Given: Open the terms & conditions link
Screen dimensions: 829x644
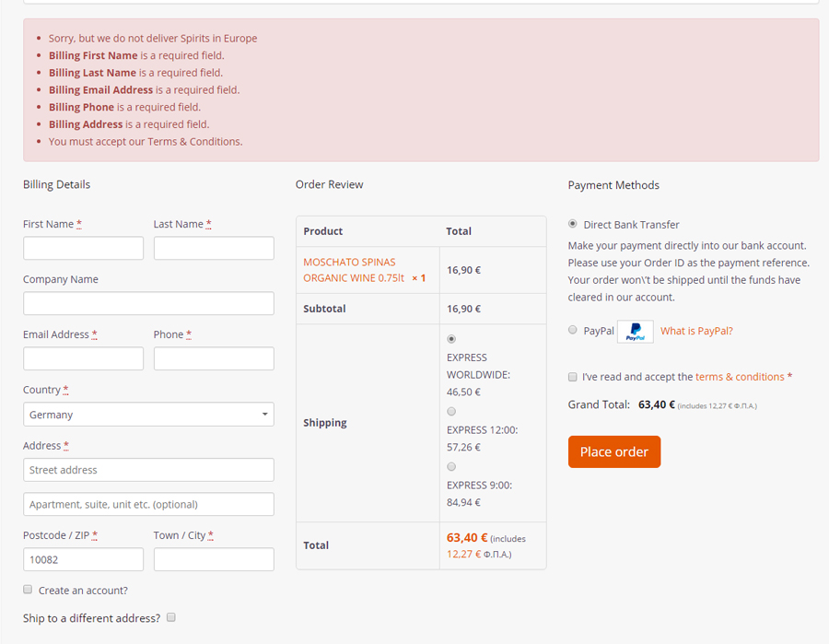Looking at the screenshot, I should [x=740, y=377].
